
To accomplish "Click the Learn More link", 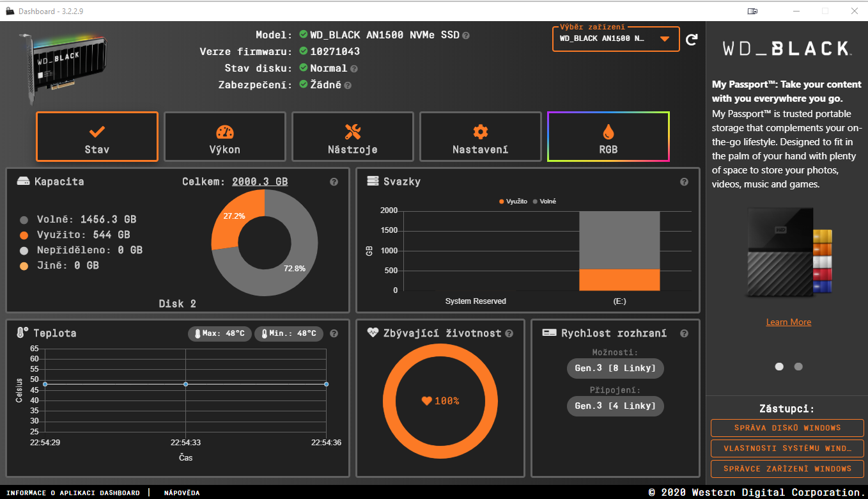I will 789,322.
